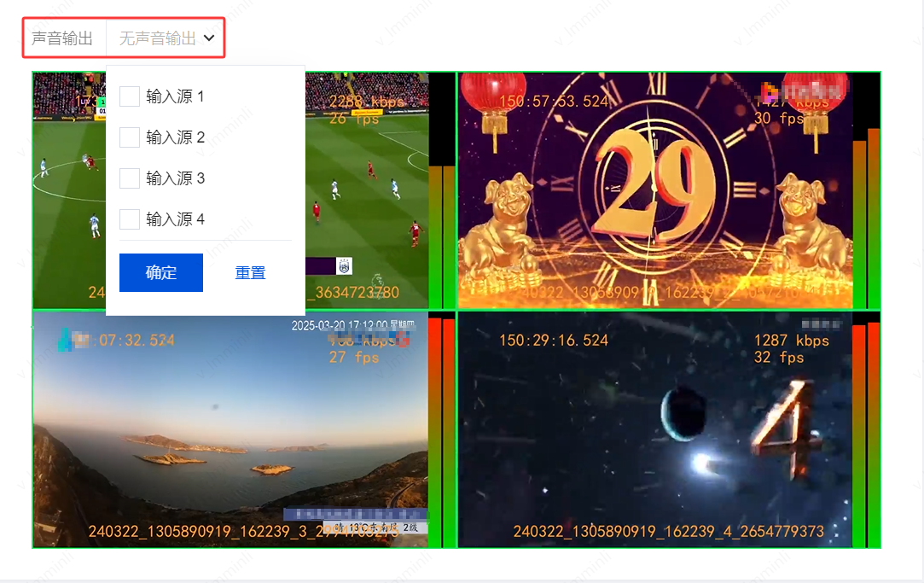Click the audio level meter of coastal tile
The image size is (924, 583).
click(442, 430)
